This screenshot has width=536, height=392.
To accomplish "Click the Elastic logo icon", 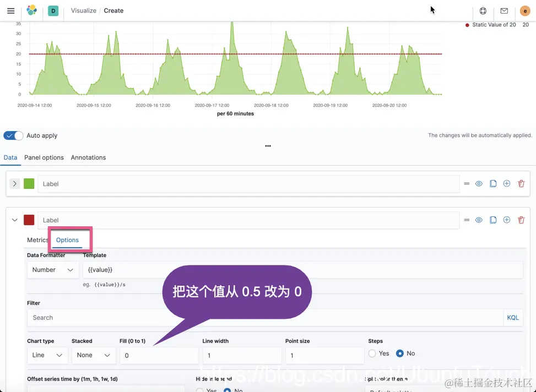I will 31,10.
